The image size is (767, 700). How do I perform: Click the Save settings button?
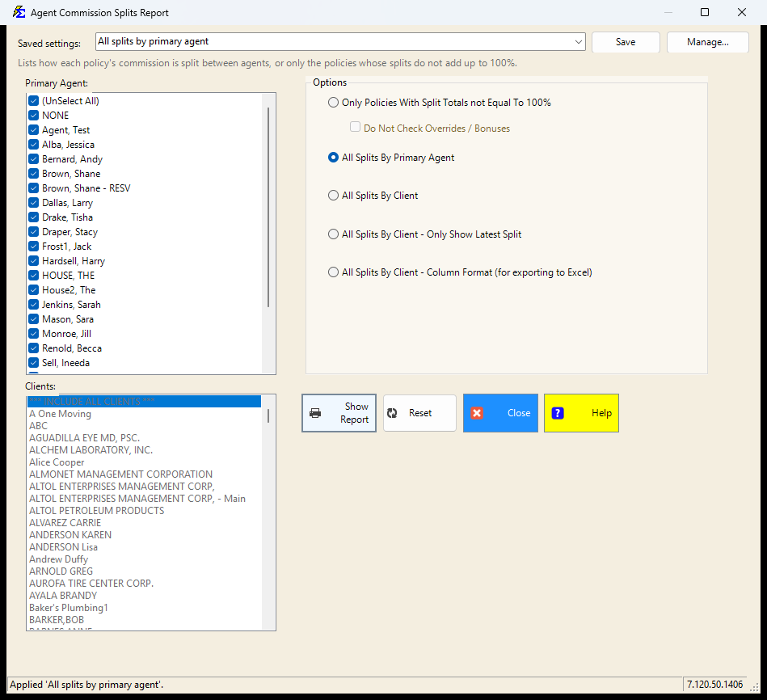tap(626, 42)
